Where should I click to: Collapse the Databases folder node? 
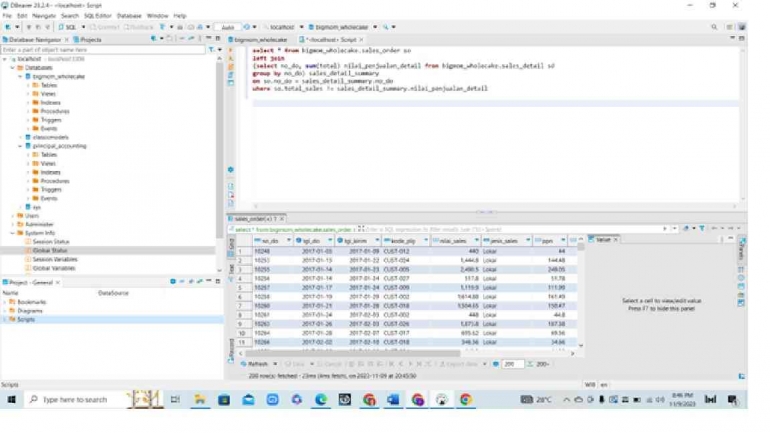(x=13, y=68)
